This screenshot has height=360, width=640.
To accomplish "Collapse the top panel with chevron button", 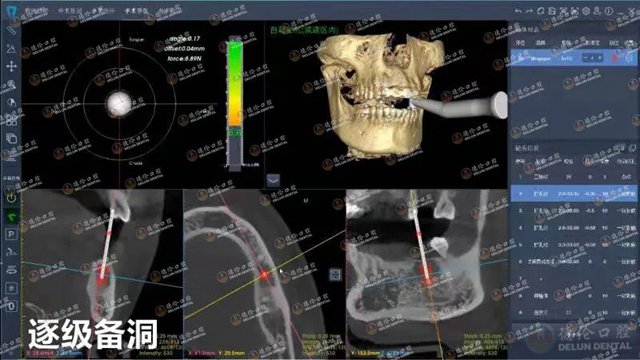I will coord(273,180).
